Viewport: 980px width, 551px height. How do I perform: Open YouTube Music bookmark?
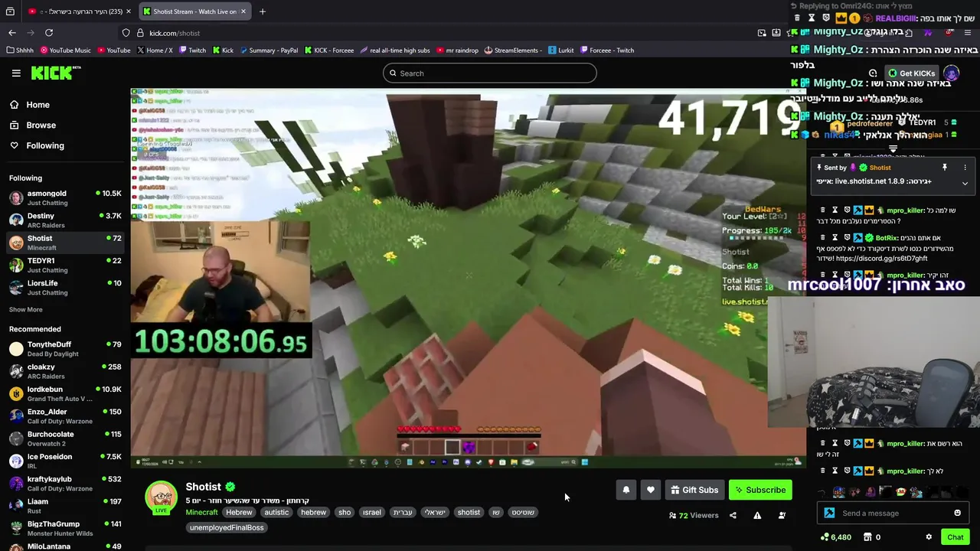coord(65,51)
